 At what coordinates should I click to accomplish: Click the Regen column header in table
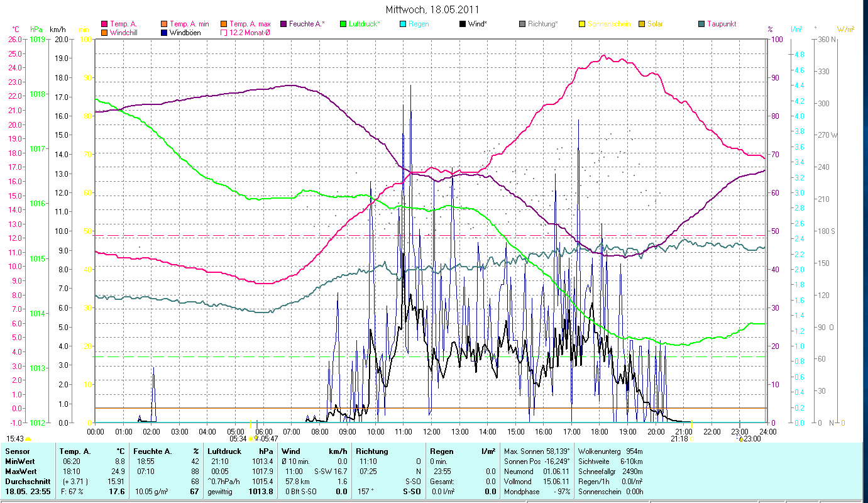[x=441, y=451]
